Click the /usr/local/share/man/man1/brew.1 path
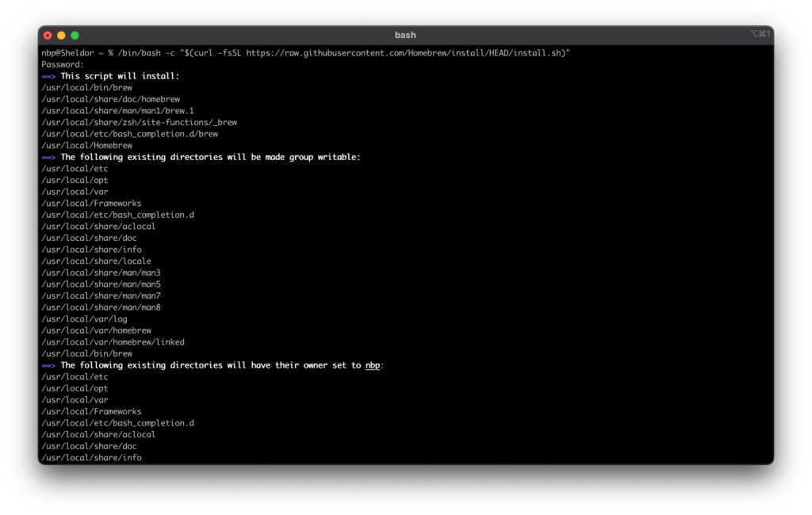812x515 pixels. [117, 111]
